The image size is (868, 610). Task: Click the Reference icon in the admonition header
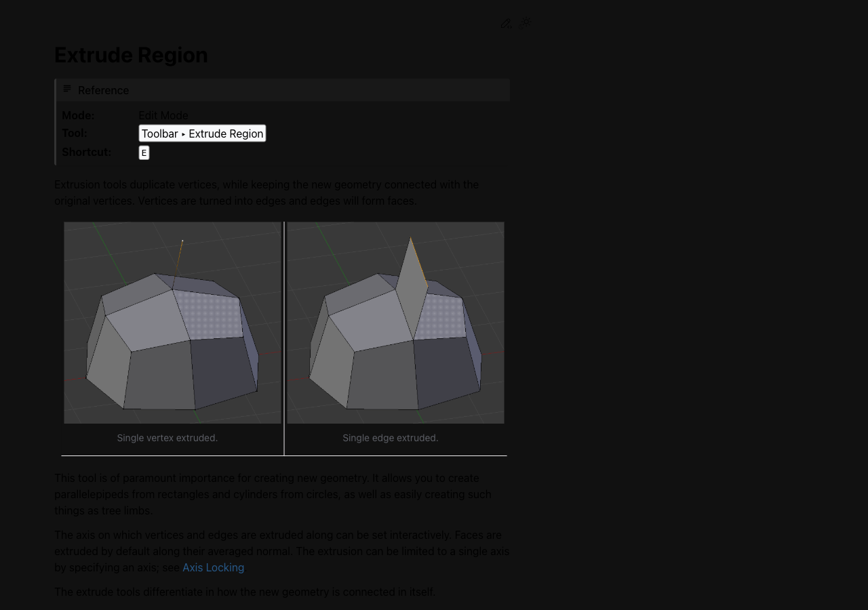point(67,89)
